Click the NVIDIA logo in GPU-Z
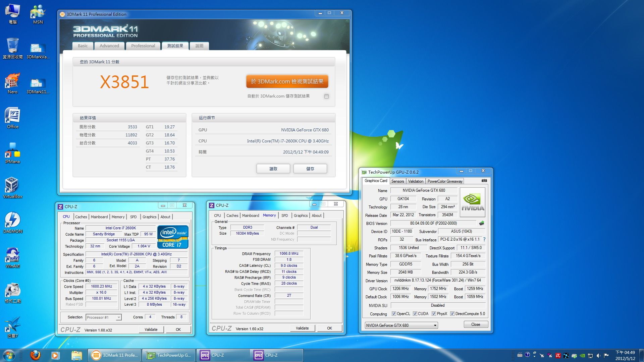The height and width of the screenshot is (362, 644). [x=473, y=202]
